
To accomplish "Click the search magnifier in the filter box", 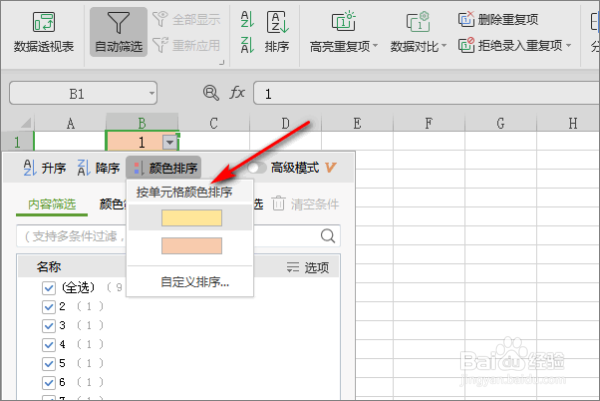I will (328, 236).
